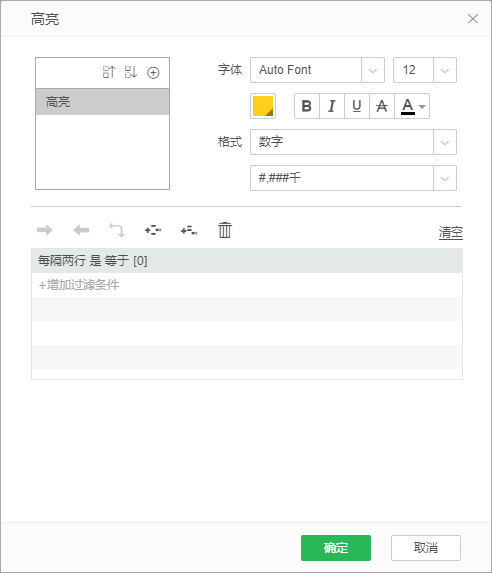Click the second add-sub-condition icon
This screenshot has height=573, width=492.
point(189,230)
